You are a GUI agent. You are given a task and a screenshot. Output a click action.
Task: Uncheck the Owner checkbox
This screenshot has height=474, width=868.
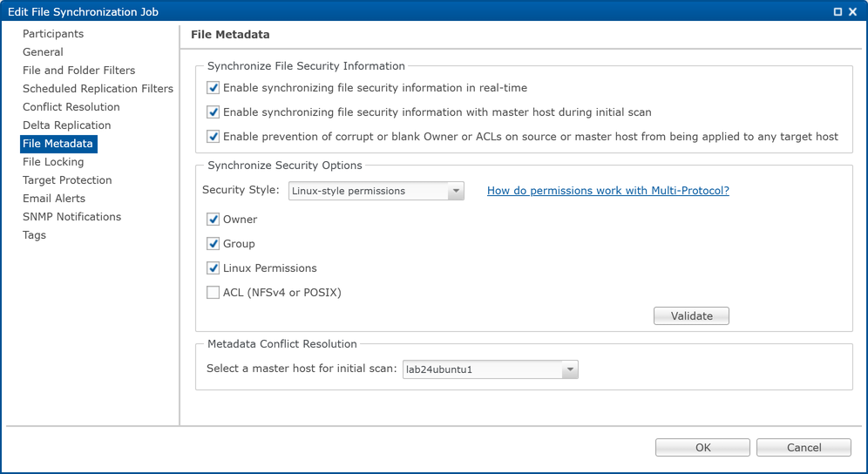[214, 220]
